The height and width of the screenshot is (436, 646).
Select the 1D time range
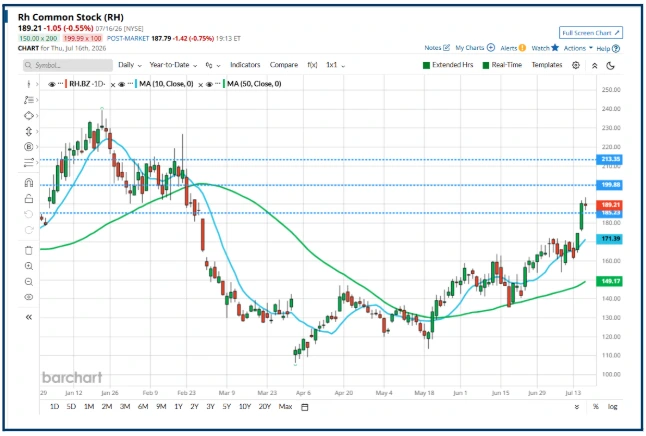[54, 407]
